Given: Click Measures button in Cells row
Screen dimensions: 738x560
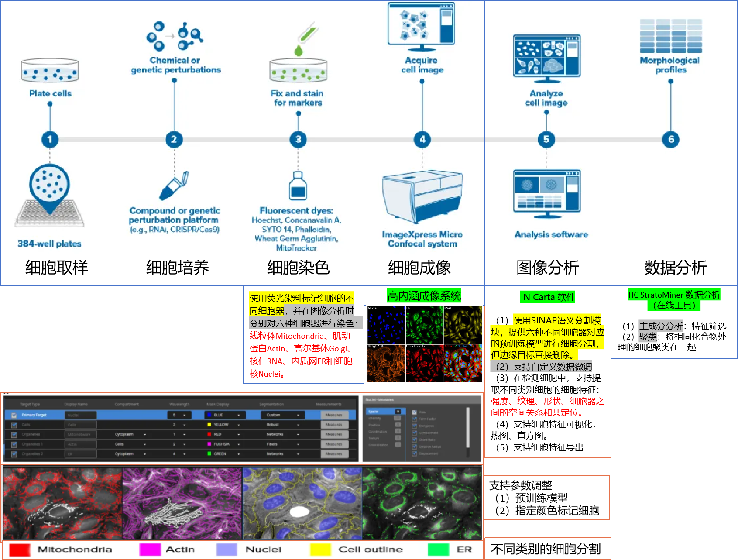Looking at the screenshot, I should pyautogui.click(x=334, y=425).
